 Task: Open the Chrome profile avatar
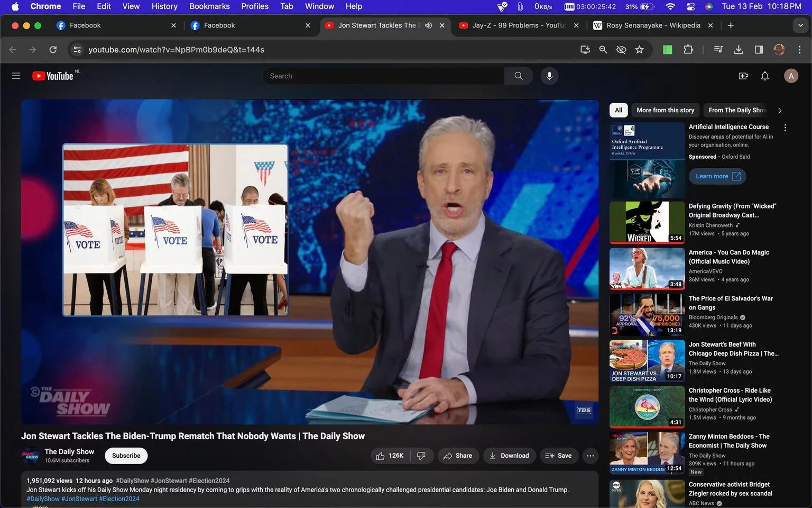[779, 49]
